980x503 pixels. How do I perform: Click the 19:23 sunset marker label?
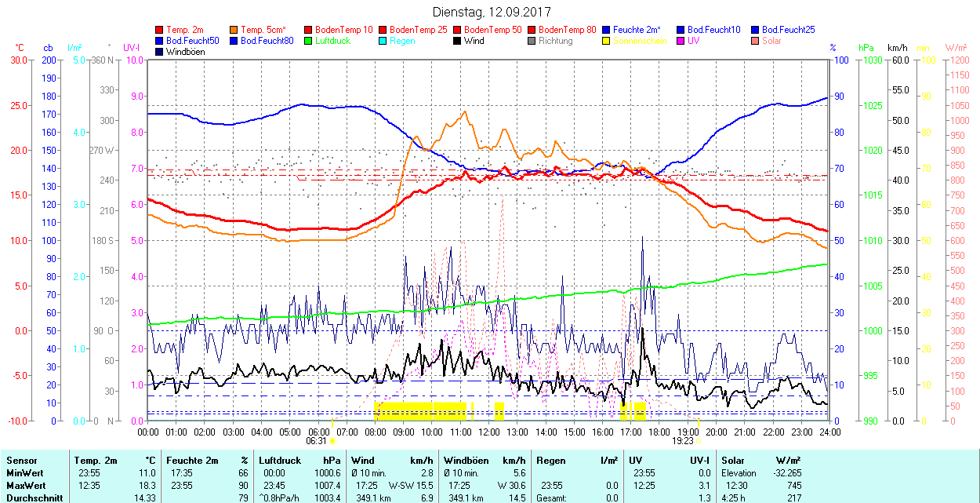click(684, 441)
